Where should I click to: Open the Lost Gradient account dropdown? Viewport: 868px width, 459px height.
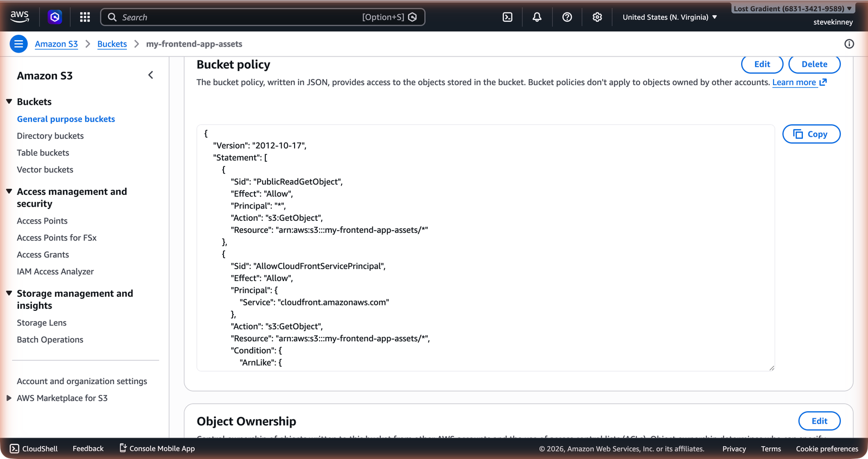click(793, 9)
